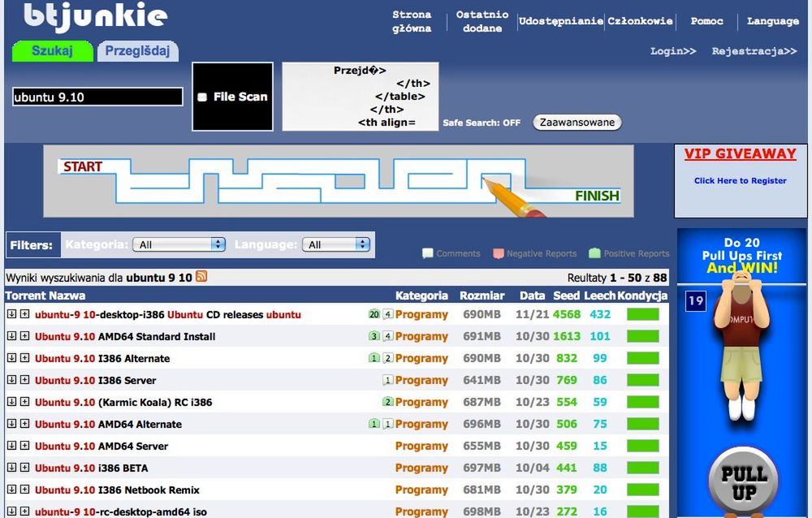
Task: Click the Zaawansowane button
Action: pyautogui.click(x=577, y=123)
